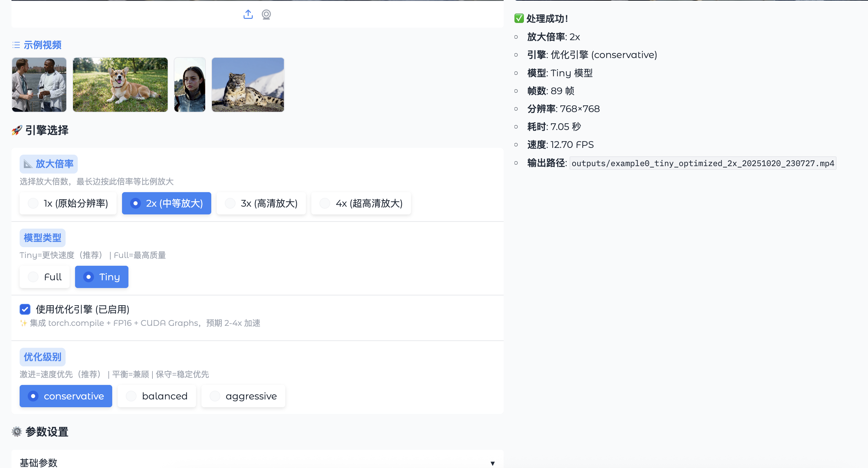Switch model type to Full
The width and height of the screenshot is (868, 468).
[x=45, y=277]
